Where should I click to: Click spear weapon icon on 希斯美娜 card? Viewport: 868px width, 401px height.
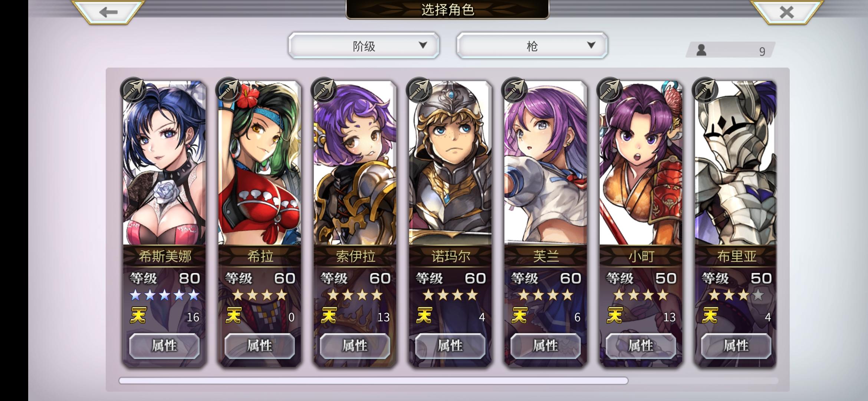pyautogui.click(x=133, y=90)
